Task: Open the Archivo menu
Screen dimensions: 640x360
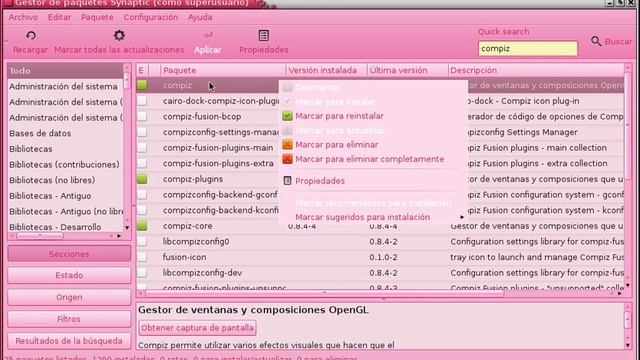Action: point(23,17)
